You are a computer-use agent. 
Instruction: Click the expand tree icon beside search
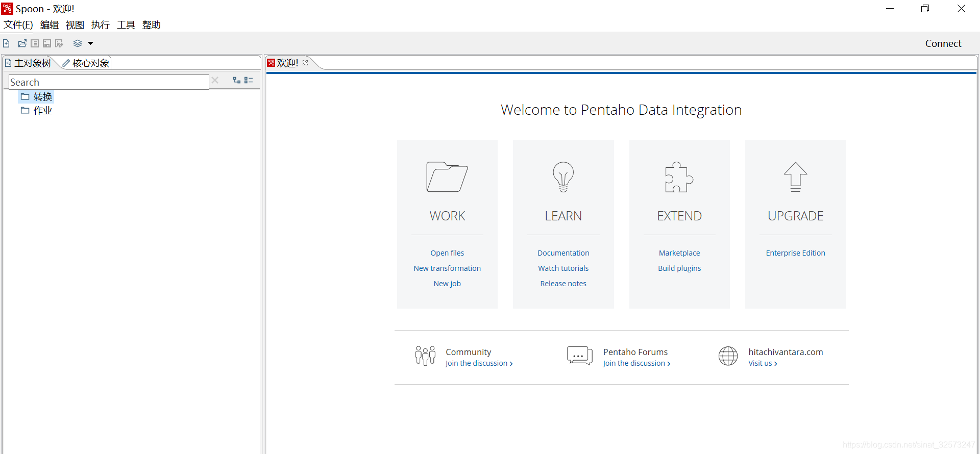(x=237, y=80)
